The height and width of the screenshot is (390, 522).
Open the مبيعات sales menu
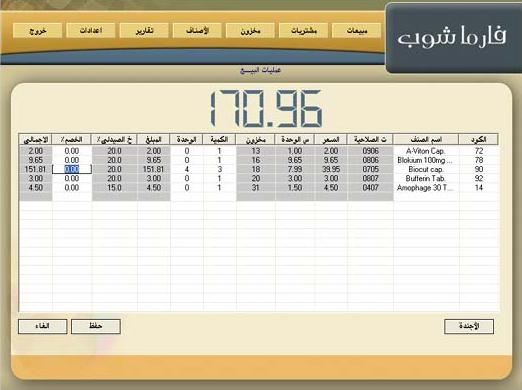[356, 31]
